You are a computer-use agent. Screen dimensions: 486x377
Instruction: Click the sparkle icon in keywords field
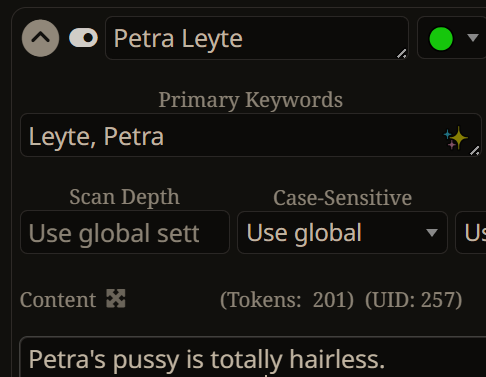tap(456, 138)
